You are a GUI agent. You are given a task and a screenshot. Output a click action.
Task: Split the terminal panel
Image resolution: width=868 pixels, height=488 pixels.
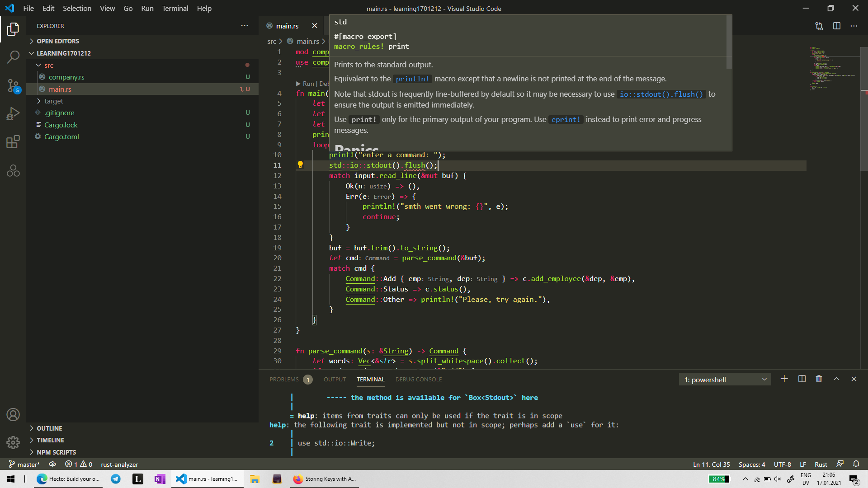tap(802, 379)
